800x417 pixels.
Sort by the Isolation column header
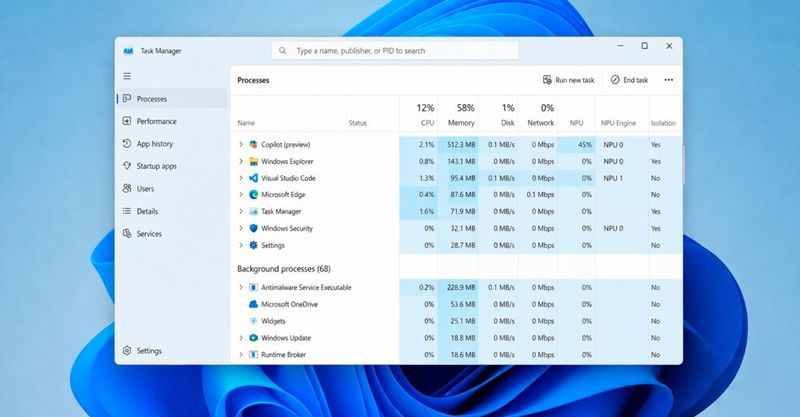663,123
